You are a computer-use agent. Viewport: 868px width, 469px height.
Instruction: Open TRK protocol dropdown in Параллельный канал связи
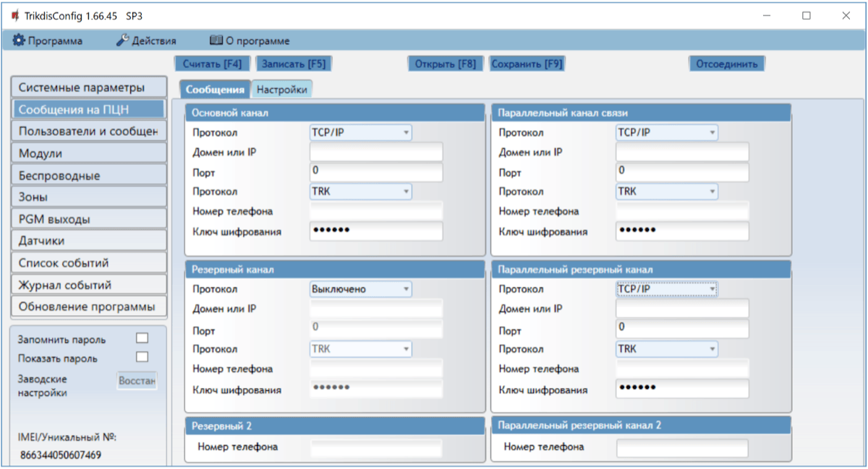[666, 192]
